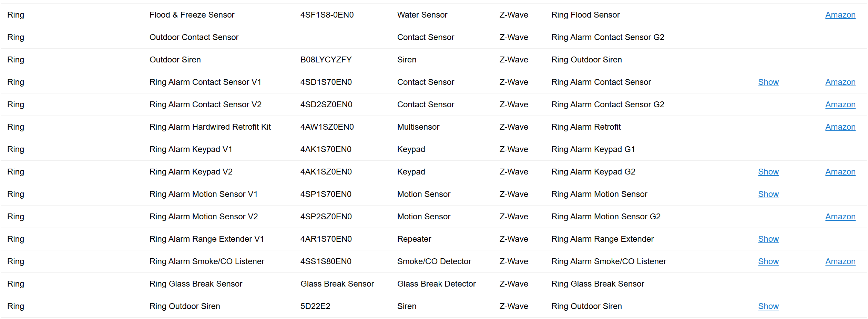Click model number 4SF1S8-0EN0

pyautogui.click(x=327, y=15)
